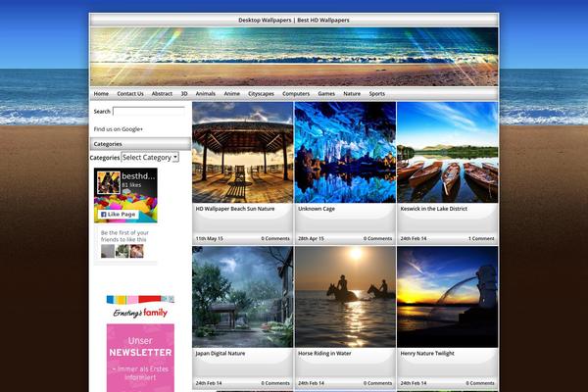588x392 pixels.
Task: Click the pink Unser Newsletter ad
Action: (140, 358)
